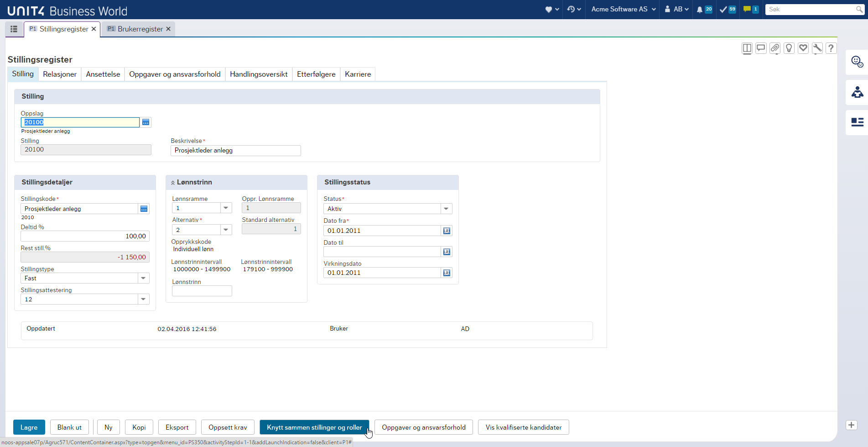Screen dimensions: 868x447
Task: Open Virkningsdato calendar picker
Action: 447,273
